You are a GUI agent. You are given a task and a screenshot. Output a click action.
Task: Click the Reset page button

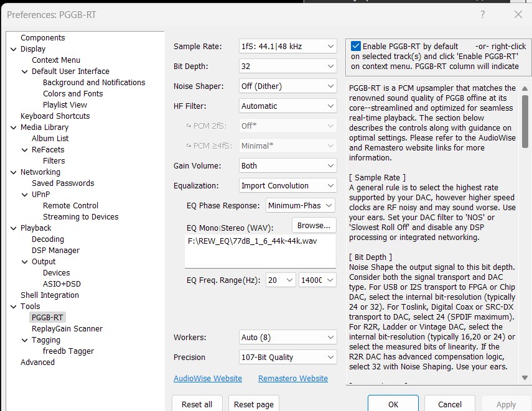click(253, 404)
